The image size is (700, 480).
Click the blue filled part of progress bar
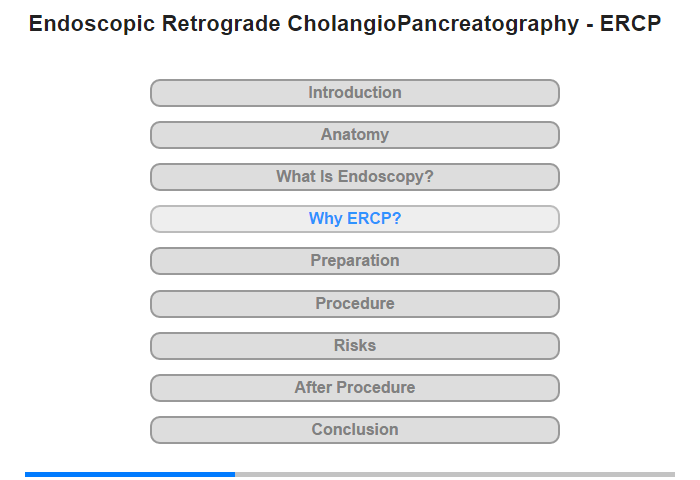pos(130,474)
